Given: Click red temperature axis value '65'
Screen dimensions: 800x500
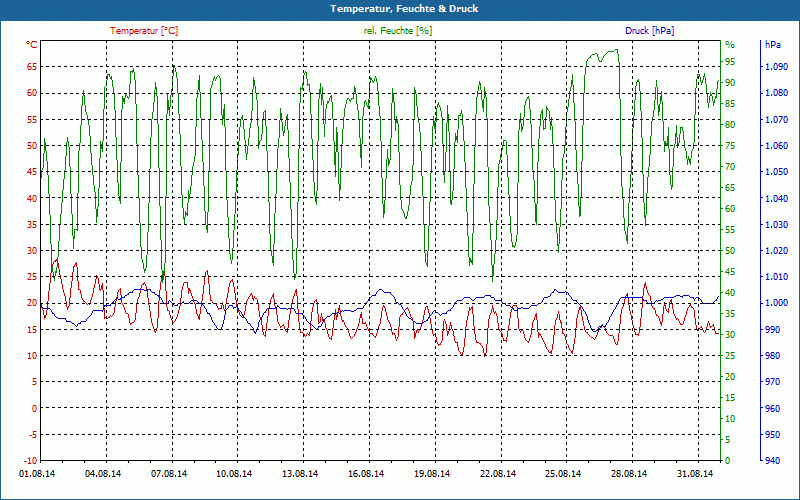Looking at the screenshot, I should (32, 66).
